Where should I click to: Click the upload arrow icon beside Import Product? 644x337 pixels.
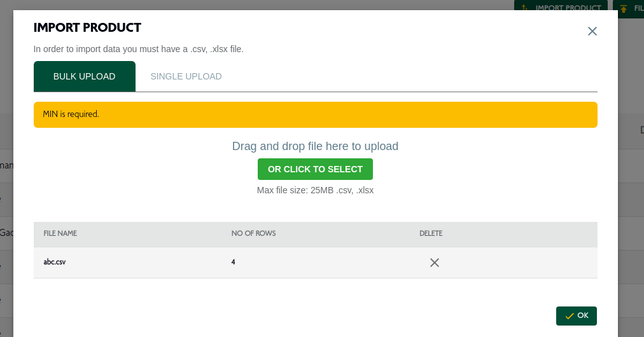click(524, 8)
